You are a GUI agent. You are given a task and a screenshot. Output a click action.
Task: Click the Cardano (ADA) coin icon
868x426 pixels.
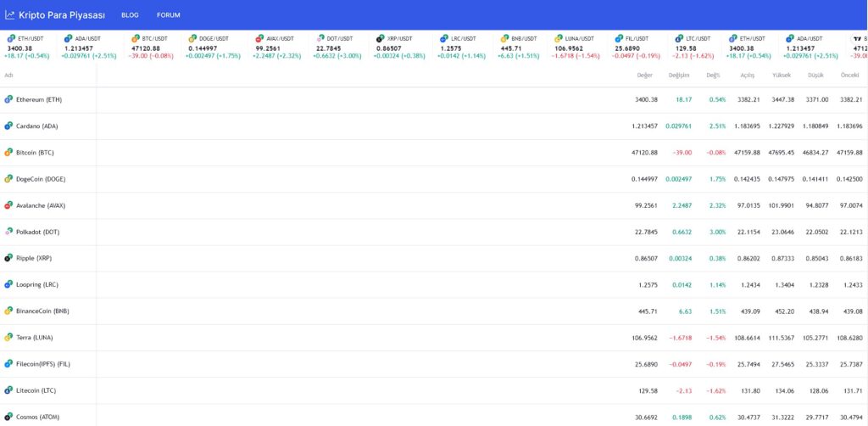pyautogui.click(x=8, y=126)
